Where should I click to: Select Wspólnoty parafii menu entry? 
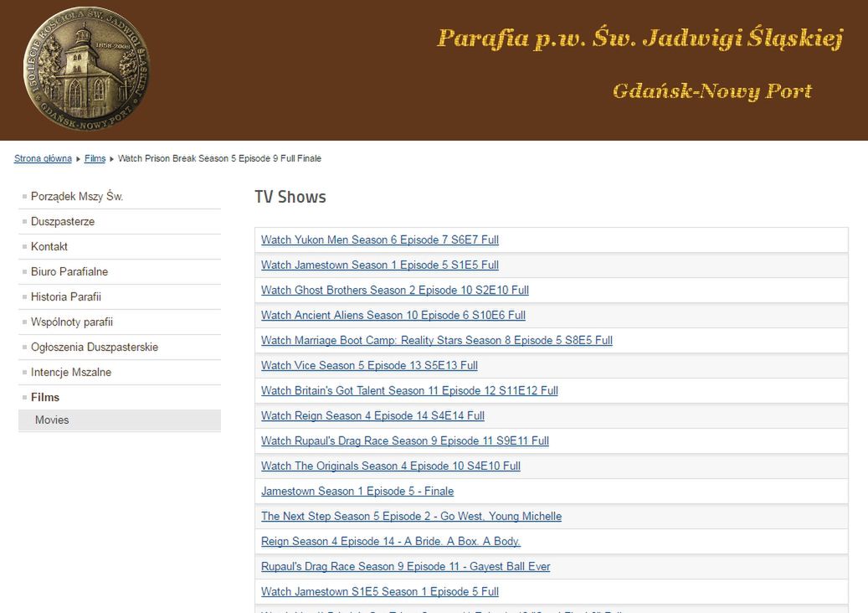click(x=72, y=322)
